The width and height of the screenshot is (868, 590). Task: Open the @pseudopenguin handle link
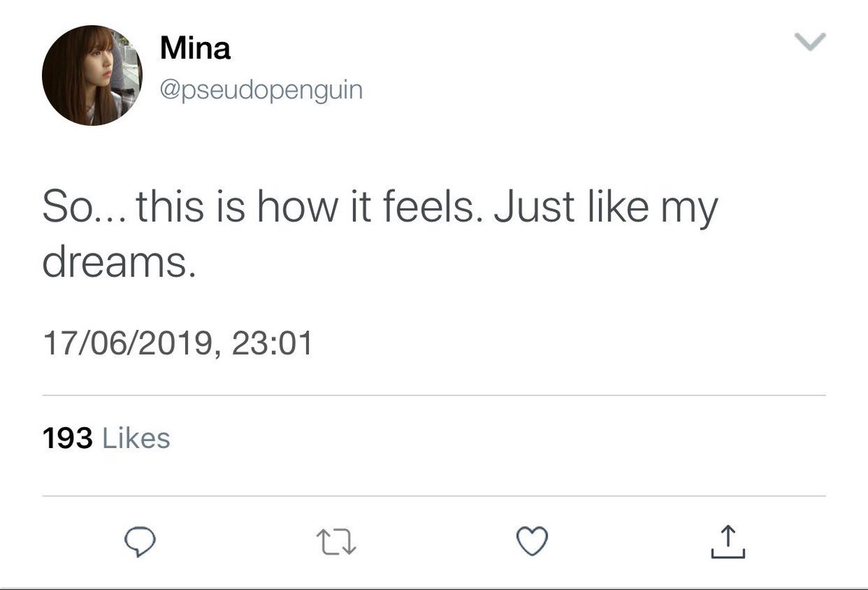tap(260, 90)
